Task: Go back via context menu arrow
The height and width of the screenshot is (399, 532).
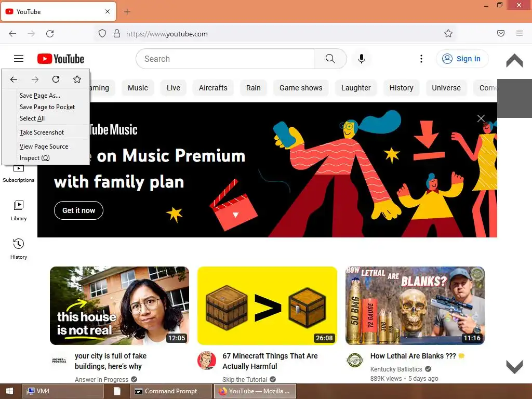Action: point(14,79)
